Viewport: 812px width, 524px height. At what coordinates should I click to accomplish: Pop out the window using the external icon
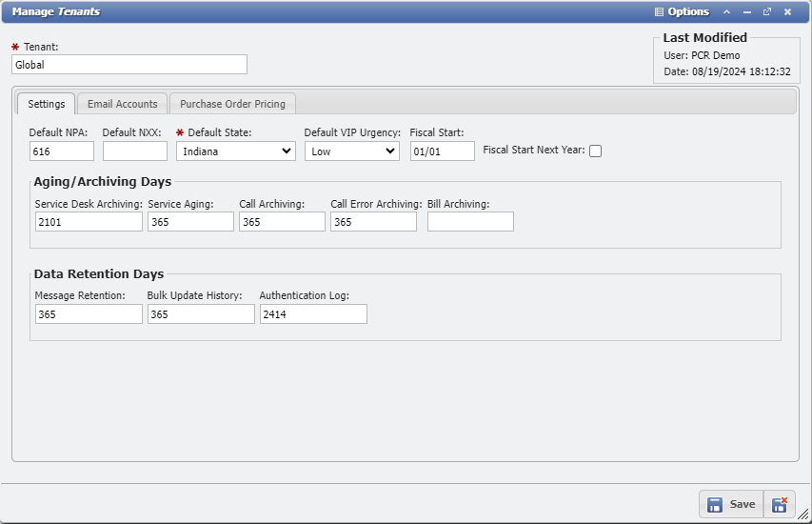coord(766,12)
